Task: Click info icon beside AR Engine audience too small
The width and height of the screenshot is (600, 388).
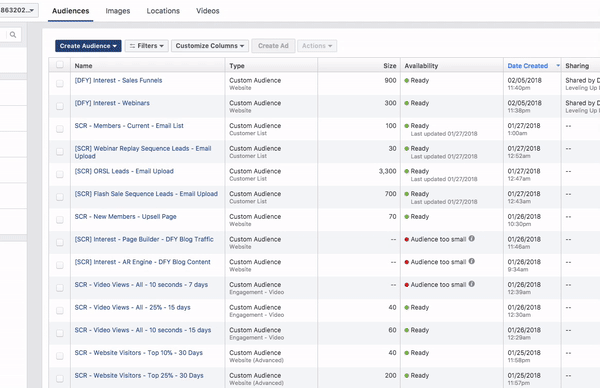Action: click(x=472, y=261)
